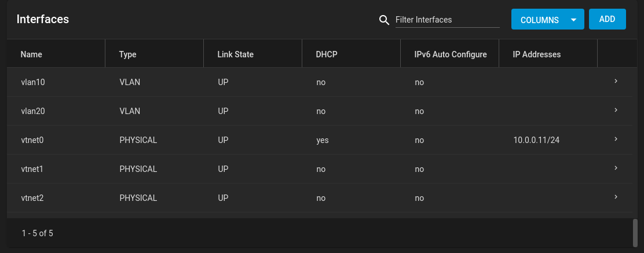Expand the vtnet1 row chevron
Viewport: 644px width, 253px height.
[x=616, y=168]
